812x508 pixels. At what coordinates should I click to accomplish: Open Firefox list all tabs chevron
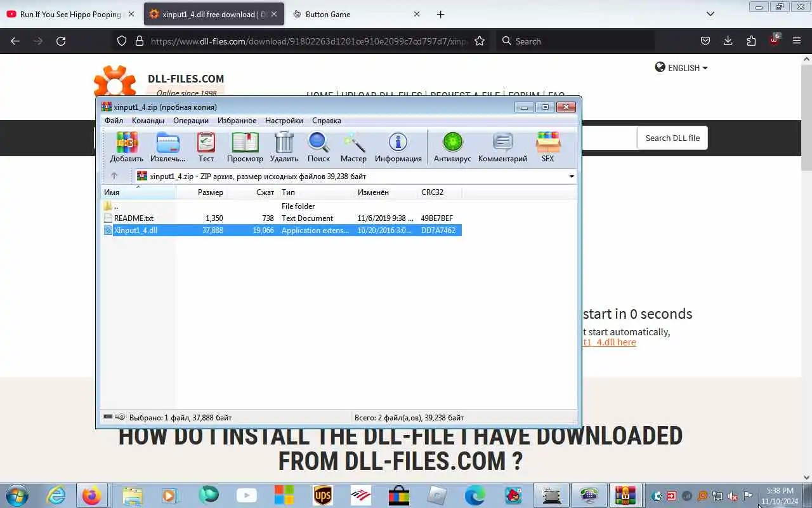pos(710,14)
